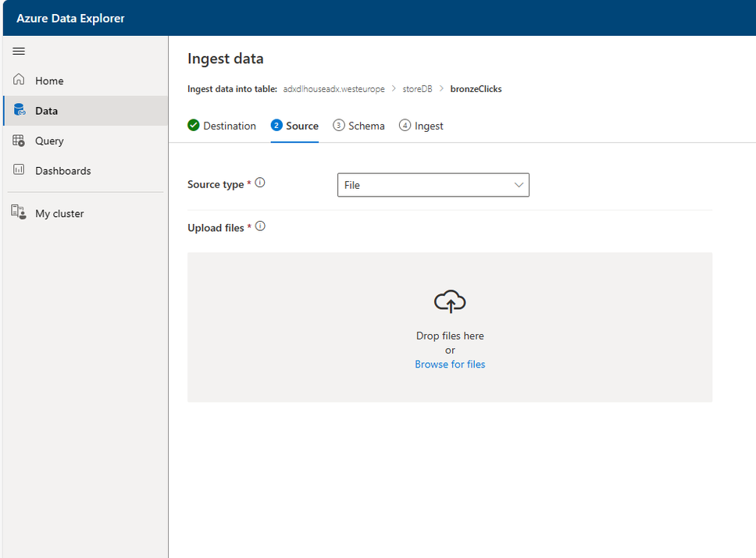Click the Upload files label
756x558 pixels.
tap(216, 228)
